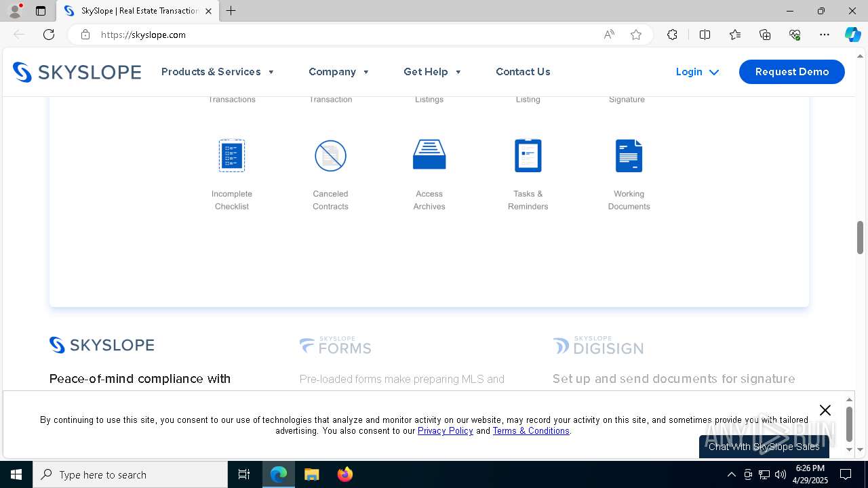
Task: Open Read aloud icon in address bar
Action: (609, 35)
